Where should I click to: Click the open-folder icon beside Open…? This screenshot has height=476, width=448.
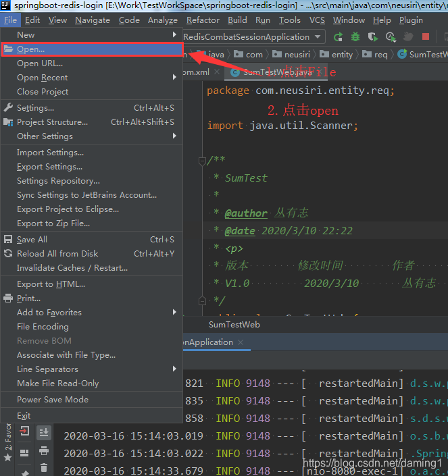(x=9, y=49)
